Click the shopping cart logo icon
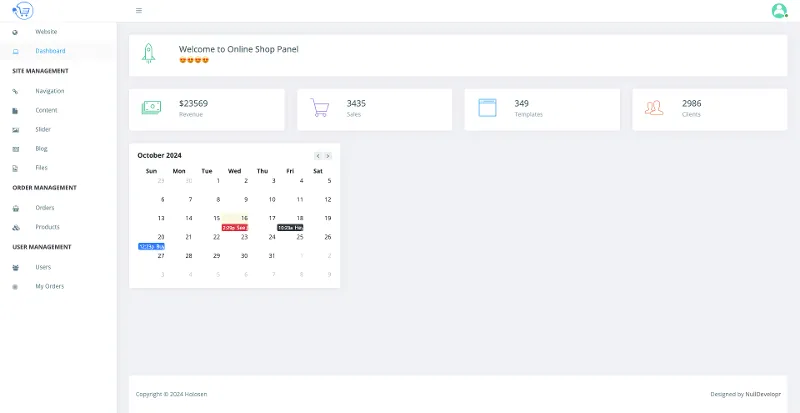 (x=23, y=10)
